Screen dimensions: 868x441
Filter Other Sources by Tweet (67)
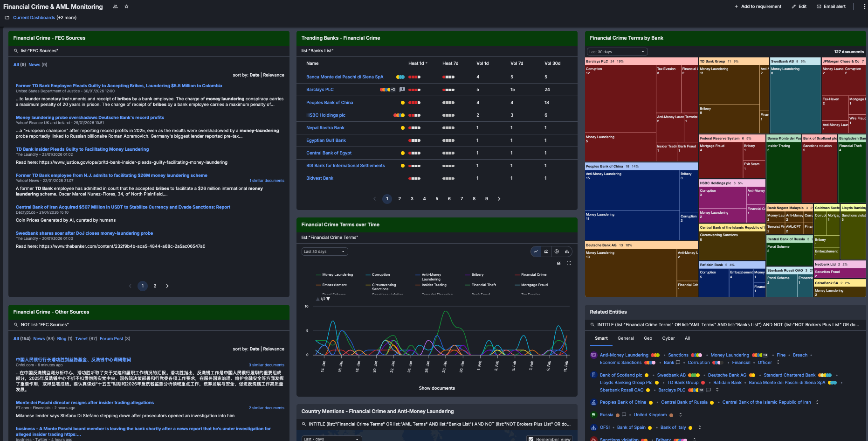(86, 339)
